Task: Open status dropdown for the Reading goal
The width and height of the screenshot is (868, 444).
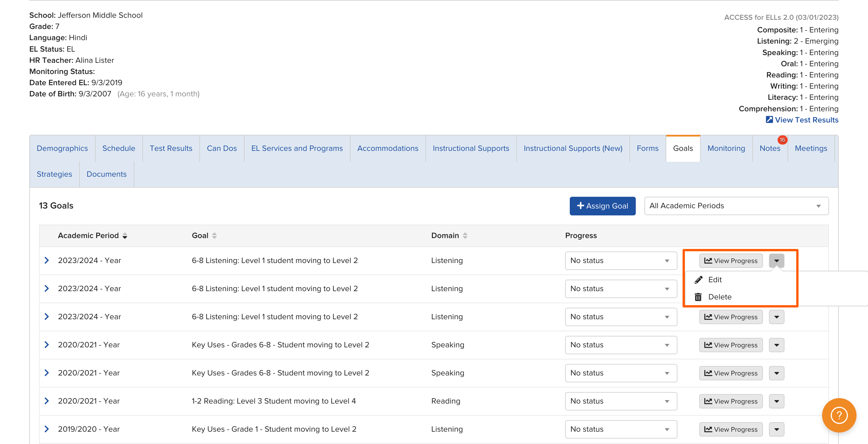Action: coord(621,401)
